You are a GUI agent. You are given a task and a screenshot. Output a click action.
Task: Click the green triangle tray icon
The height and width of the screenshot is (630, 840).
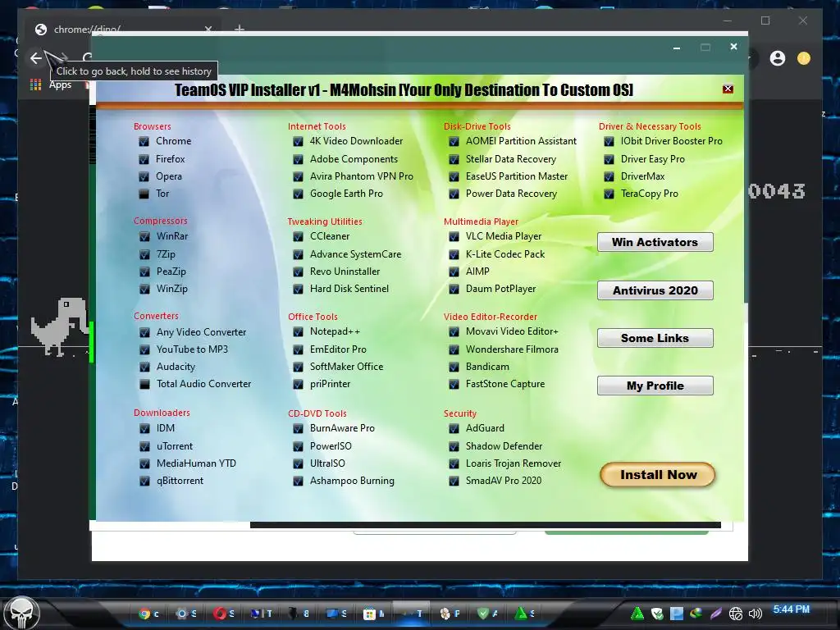(637, 614)
